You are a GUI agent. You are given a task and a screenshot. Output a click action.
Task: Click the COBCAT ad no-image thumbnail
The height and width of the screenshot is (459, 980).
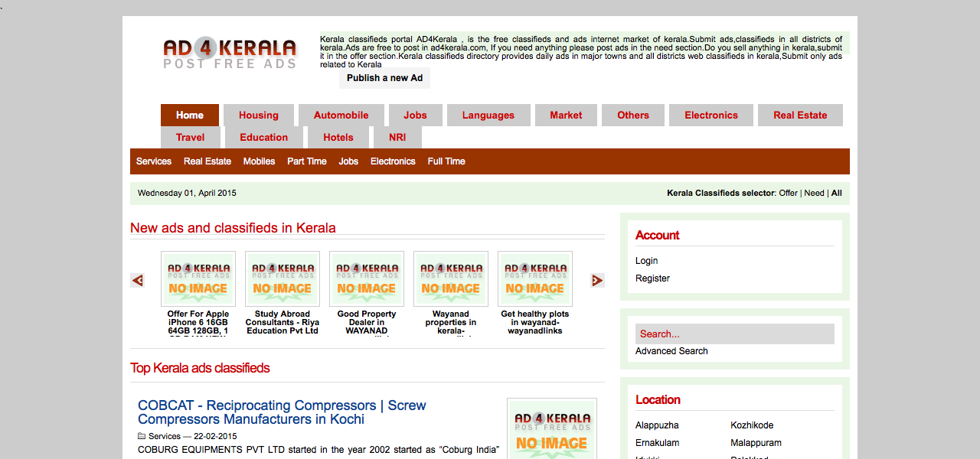[x=552, y=428]
